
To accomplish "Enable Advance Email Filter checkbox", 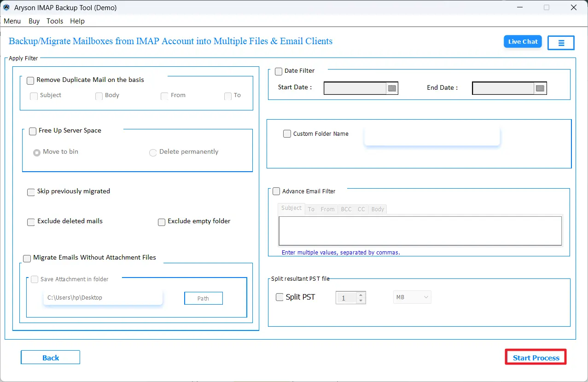I will [x=276, y=191].
